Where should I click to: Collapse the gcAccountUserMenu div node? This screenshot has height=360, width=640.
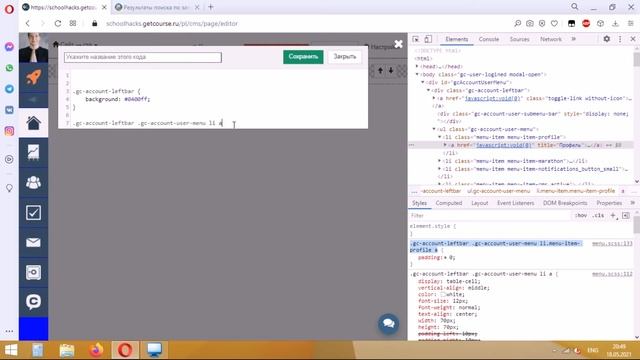click(423, 82)
